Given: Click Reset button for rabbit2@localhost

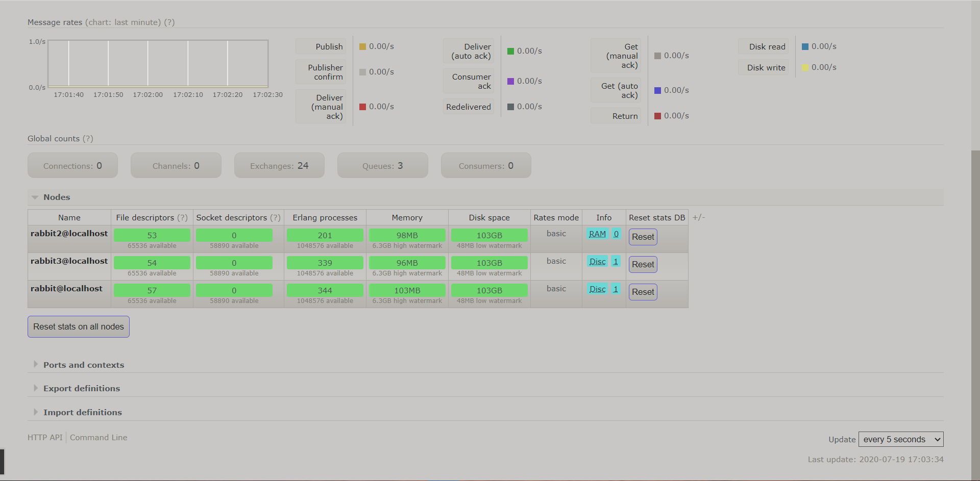Looking at the screenshot, I should point(643,237).
